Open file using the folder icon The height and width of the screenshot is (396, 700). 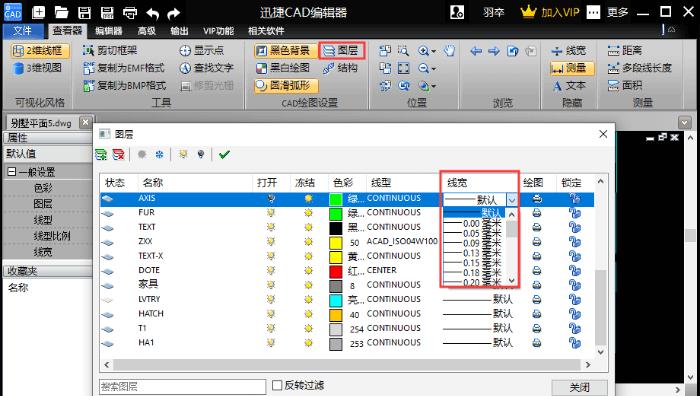[x=61, y=12]
